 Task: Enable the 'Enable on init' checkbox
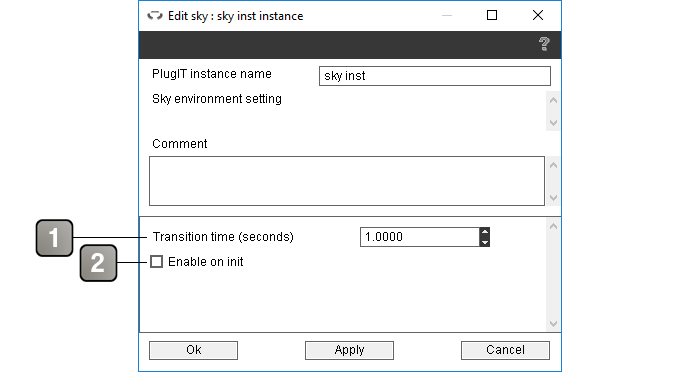pos(157,262)
